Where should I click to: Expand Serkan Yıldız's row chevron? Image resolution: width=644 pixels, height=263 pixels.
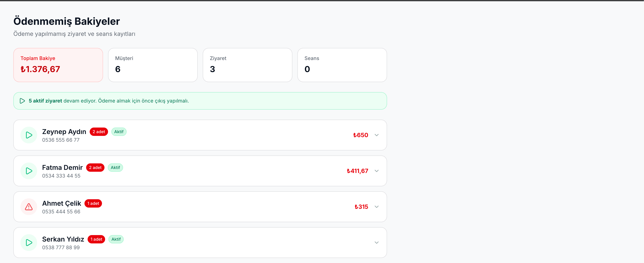pos(376,243)
